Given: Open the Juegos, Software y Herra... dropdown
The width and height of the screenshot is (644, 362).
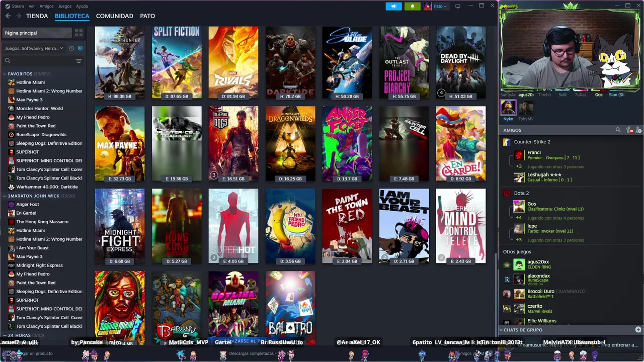Looking at the screenshot, I should 34,48.
